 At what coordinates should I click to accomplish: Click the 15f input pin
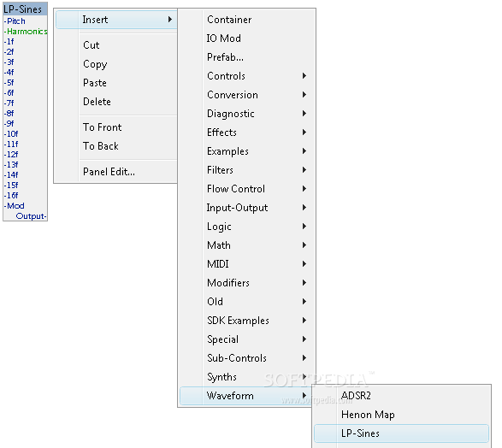point(11,185)
